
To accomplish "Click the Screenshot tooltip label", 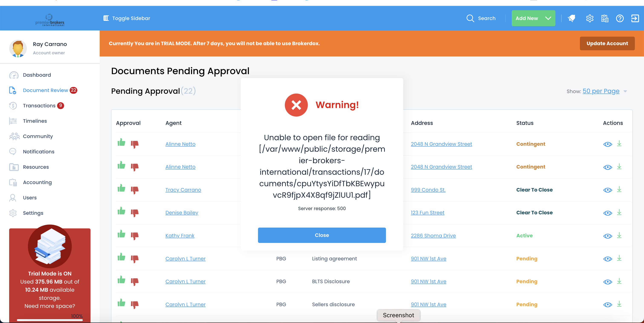I will click(398, 315).
